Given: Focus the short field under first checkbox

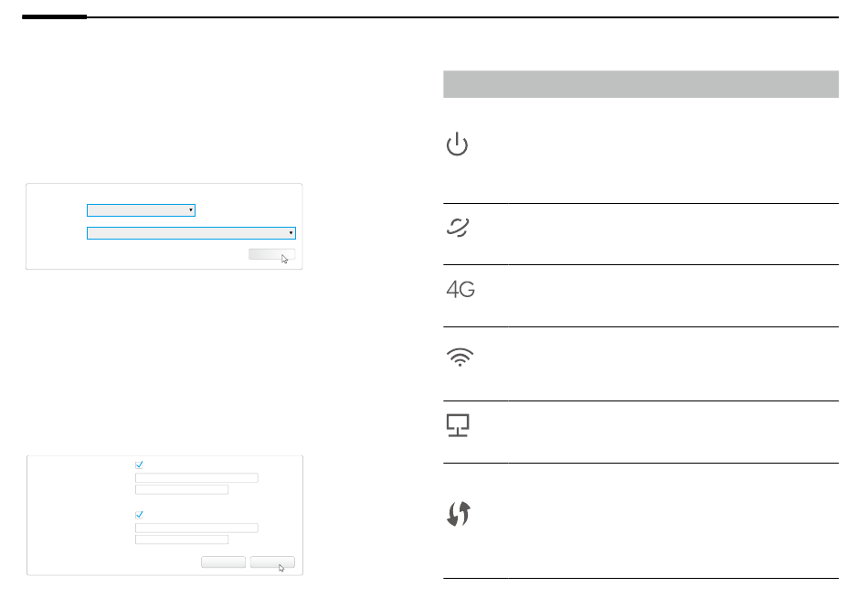Looking at the screenshot, I should pos(182,489).
